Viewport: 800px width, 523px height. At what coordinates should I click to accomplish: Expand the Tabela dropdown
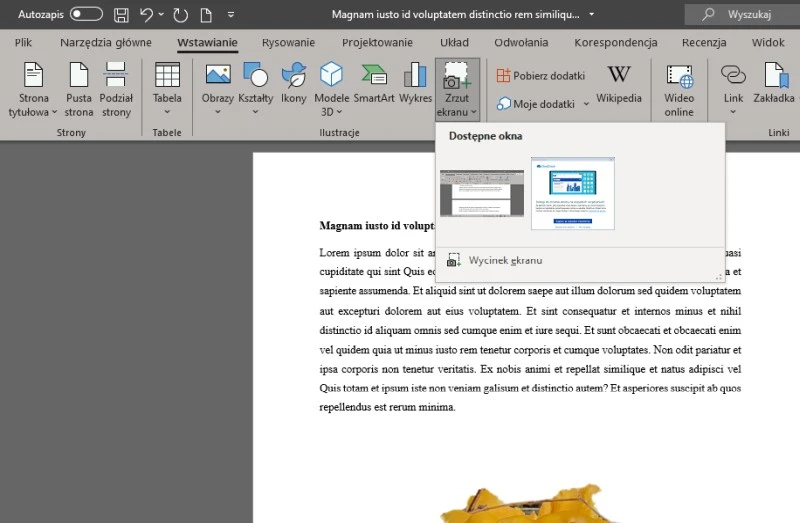(x=167, y=111)
